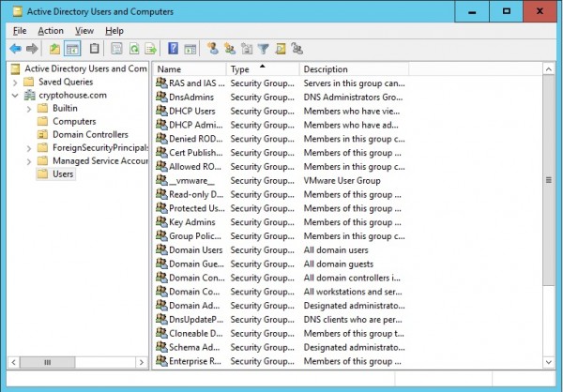This screenshot has width=563, height=392.
Task: Click the list's scroll up arrow
Action: click(x=549, y=68)
